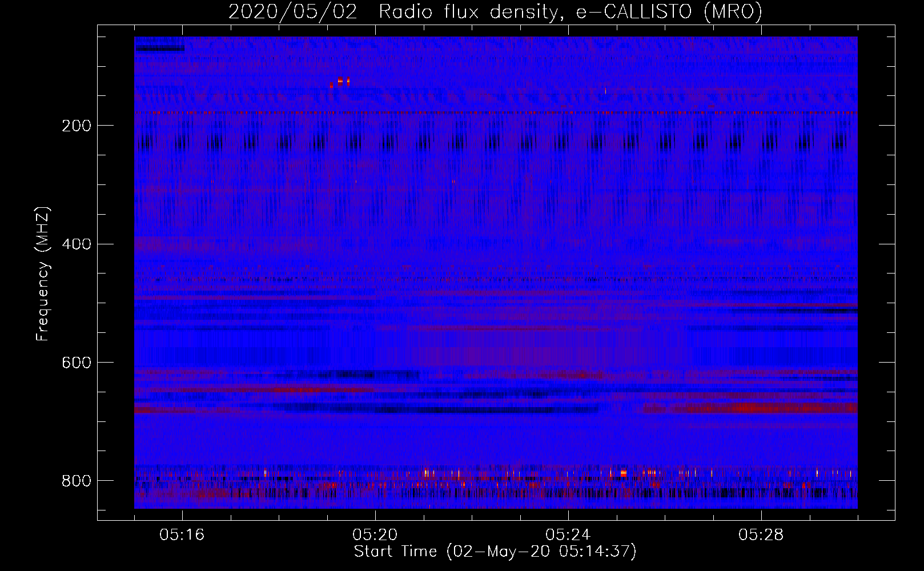Click the 400 frequency tick label
The height and width of the screenshot is (571, 924).
coord(76,244)
